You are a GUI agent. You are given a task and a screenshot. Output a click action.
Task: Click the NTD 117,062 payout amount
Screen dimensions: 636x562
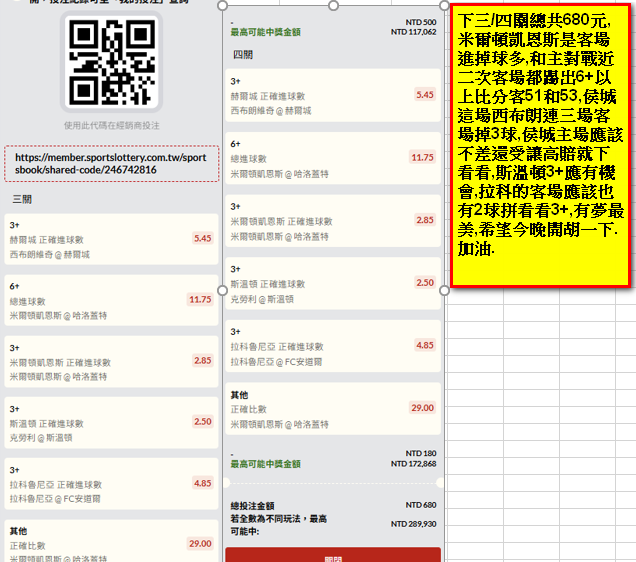pyautogui.click(x=413, y=32)
